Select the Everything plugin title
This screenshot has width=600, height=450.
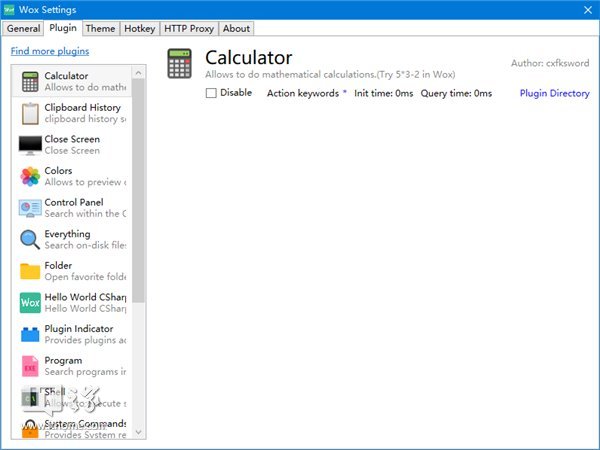pos(67,234)
